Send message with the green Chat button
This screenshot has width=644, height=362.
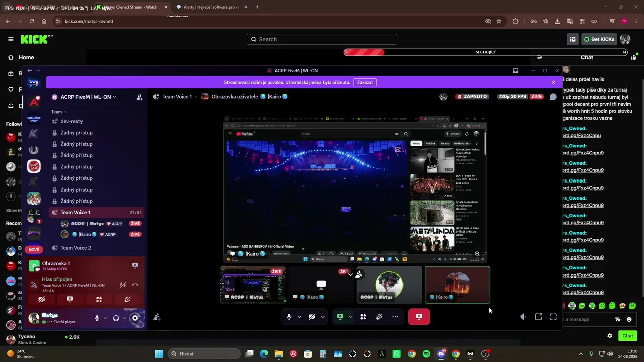(627, 336)
